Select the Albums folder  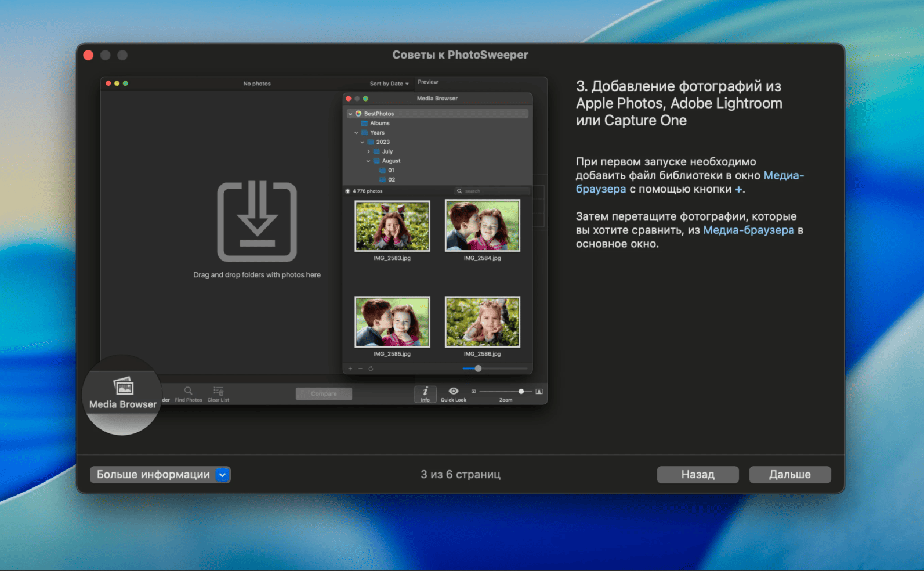(380, 123)
